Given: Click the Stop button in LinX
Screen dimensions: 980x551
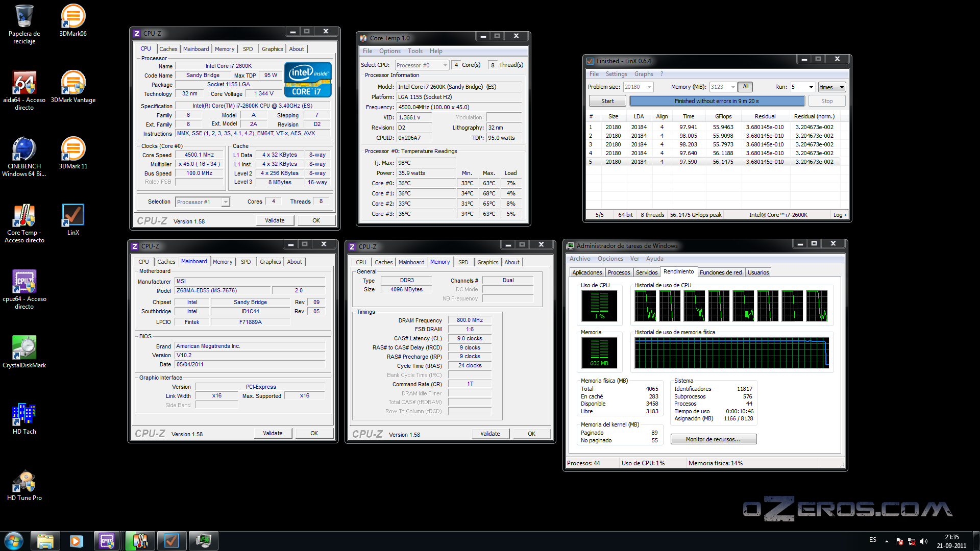Looking at the screenshot, I should [827, 101].
